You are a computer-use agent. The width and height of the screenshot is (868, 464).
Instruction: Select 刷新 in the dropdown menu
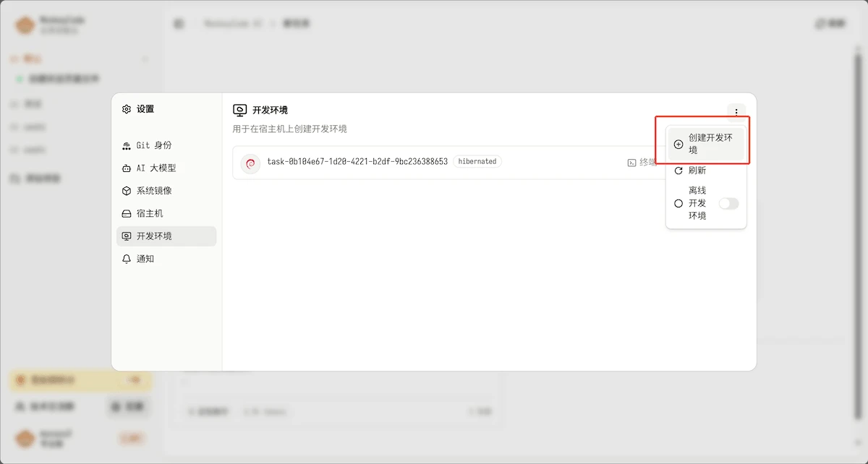click(x=706, y=171)
